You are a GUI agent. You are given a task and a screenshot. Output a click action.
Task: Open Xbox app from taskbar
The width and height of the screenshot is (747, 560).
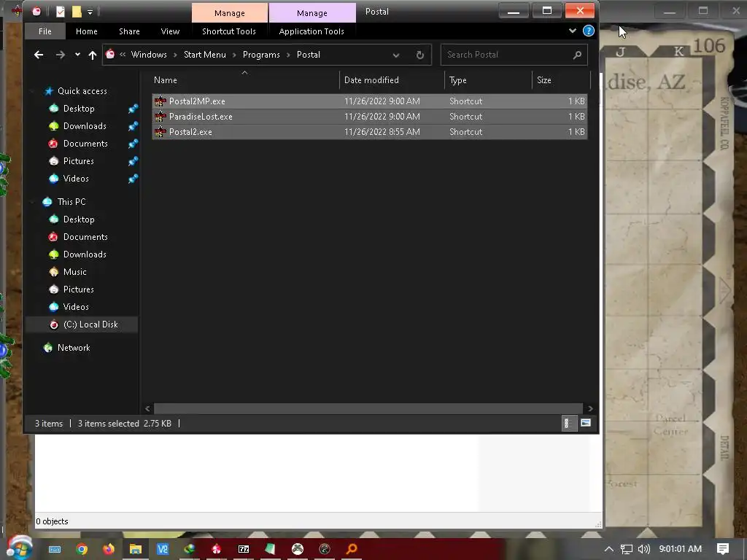pyautogui.click(x=298, y=549)
